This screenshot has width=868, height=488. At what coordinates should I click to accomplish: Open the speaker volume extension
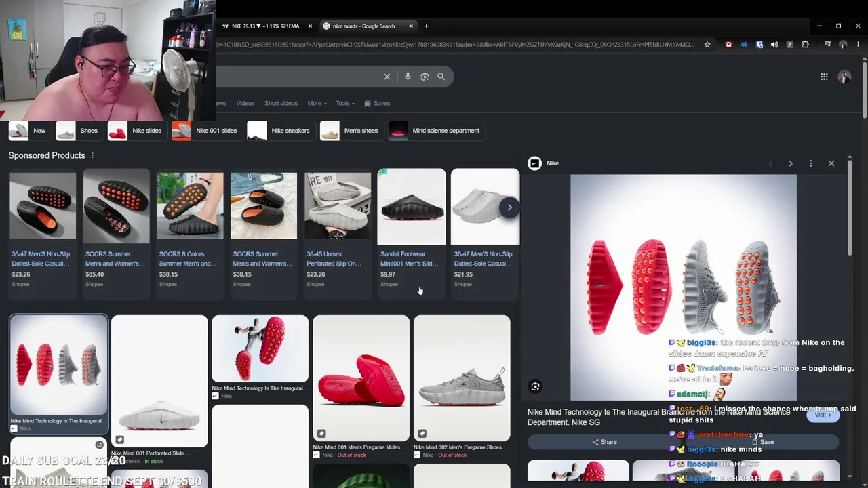click(774, 45)
